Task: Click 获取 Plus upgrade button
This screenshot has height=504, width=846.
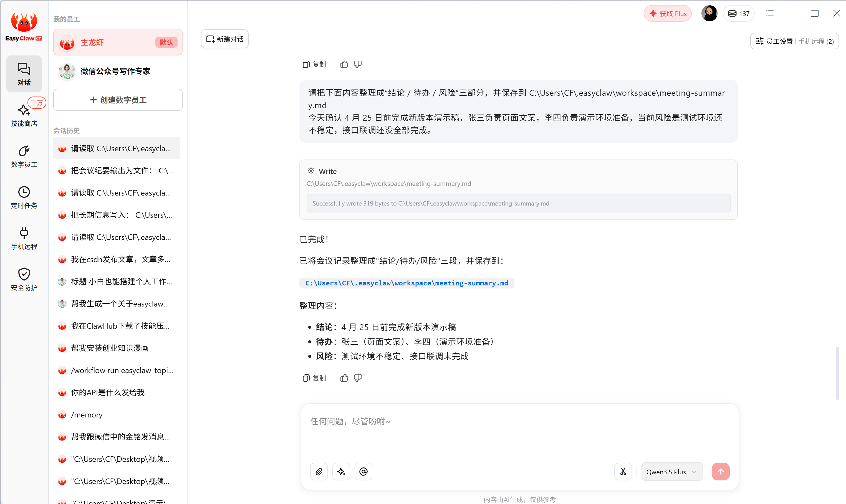Action: click(668, 14)
